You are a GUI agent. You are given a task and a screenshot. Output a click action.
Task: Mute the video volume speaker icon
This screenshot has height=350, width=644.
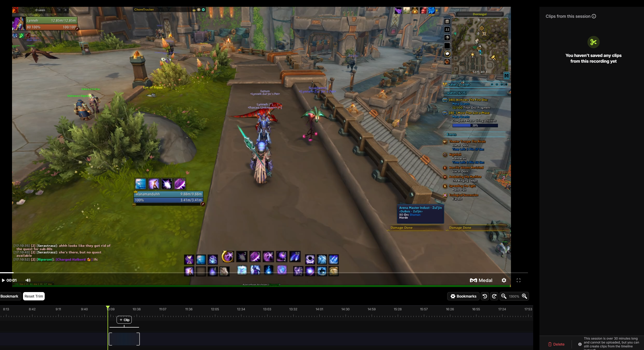click(x=28, y=280)
